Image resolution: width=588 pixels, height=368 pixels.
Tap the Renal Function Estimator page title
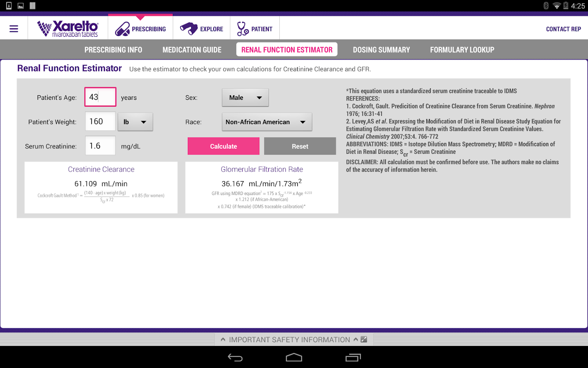69,68
